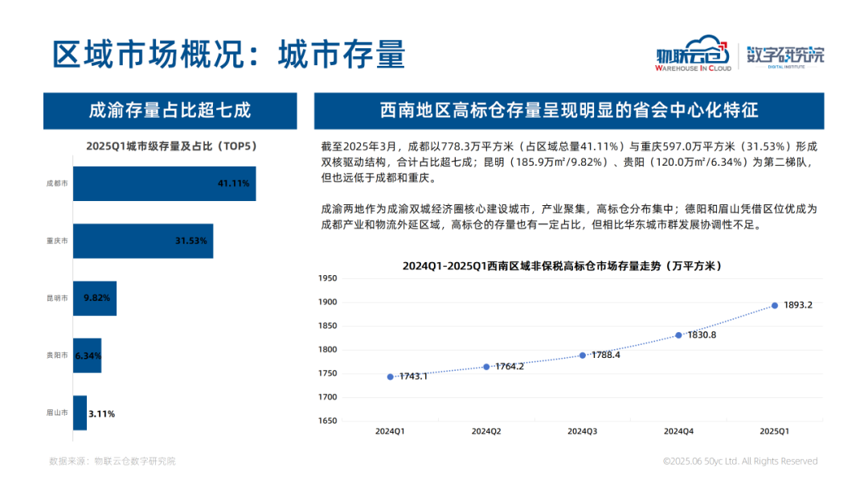
Task: Click the 2024Q3 data point at 1788.4
Action: coord(583,355)
